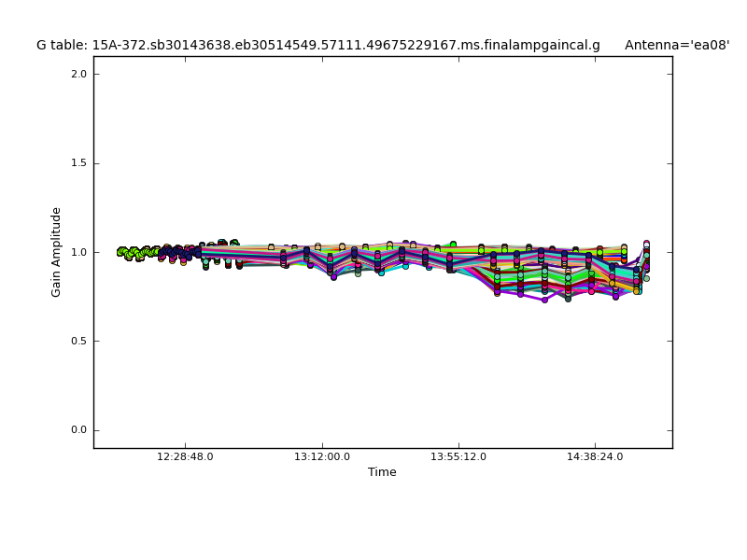Image resolution: width=747 pixels, height=560 pixels.
Task: Select the 13:12:00.0 time tick label
Action: (x=322, y=457)
